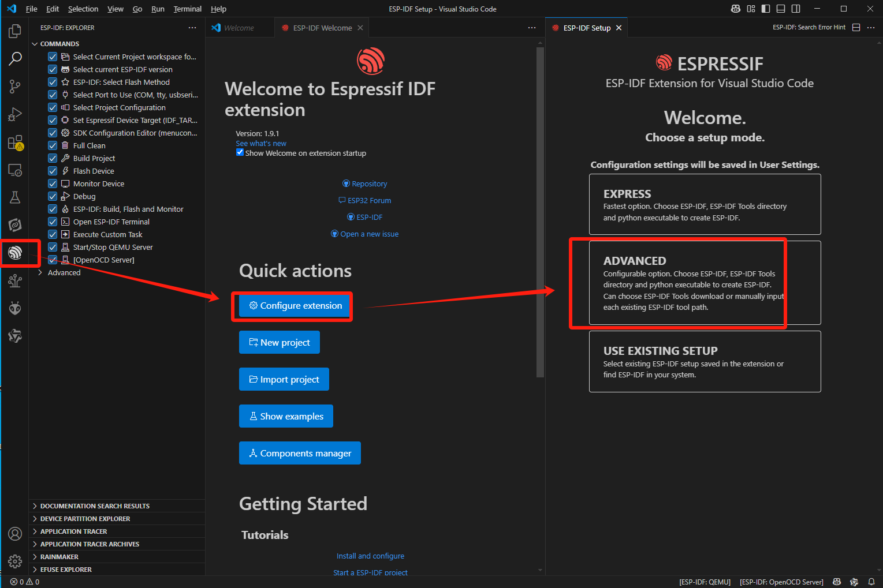The height and width of the screenshot is (588, 883).
Task: Toggle checkbox for Debug command
Action: (x=53, y=196)
